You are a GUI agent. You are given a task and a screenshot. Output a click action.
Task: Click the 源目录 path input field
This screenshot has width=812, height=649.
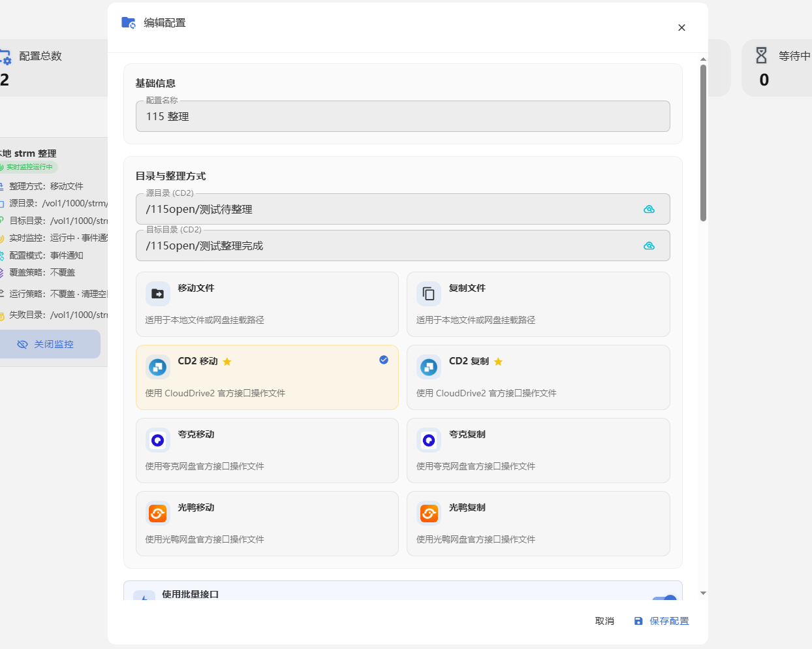pos(403,209)
